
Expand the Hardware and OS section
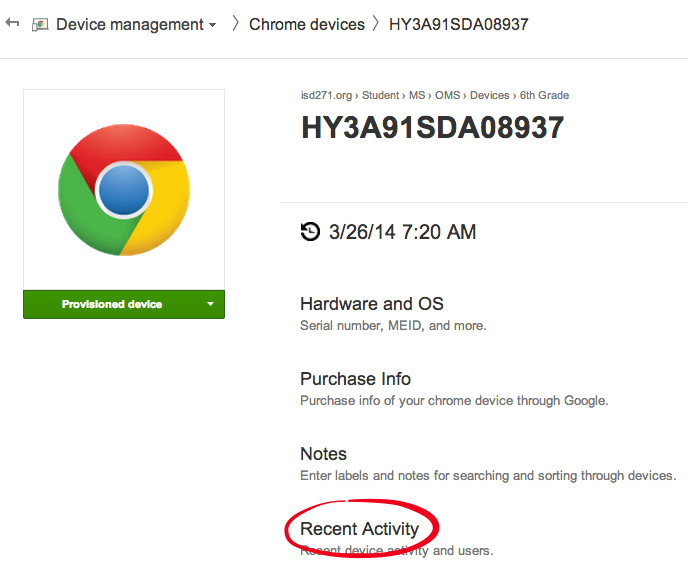(371, 304)
